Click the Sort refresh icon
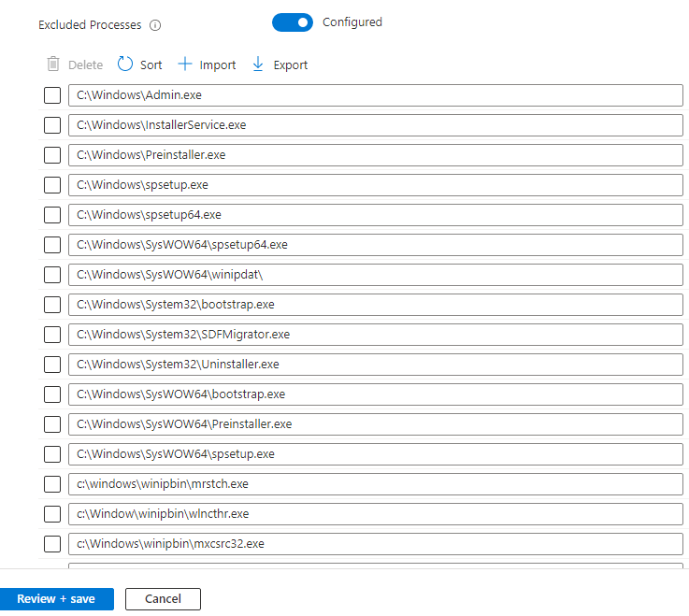689x616 pixels. click(x=124, y=64)
